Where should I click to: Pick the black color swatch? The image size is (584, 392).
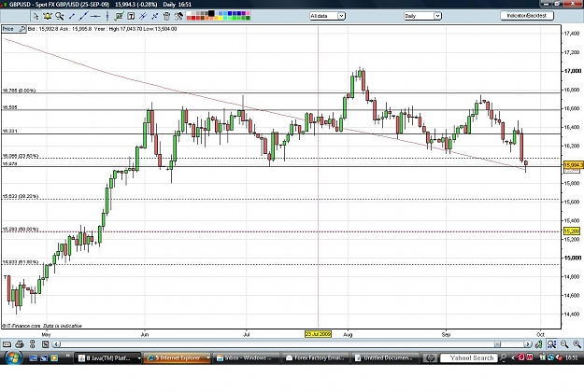211,13
